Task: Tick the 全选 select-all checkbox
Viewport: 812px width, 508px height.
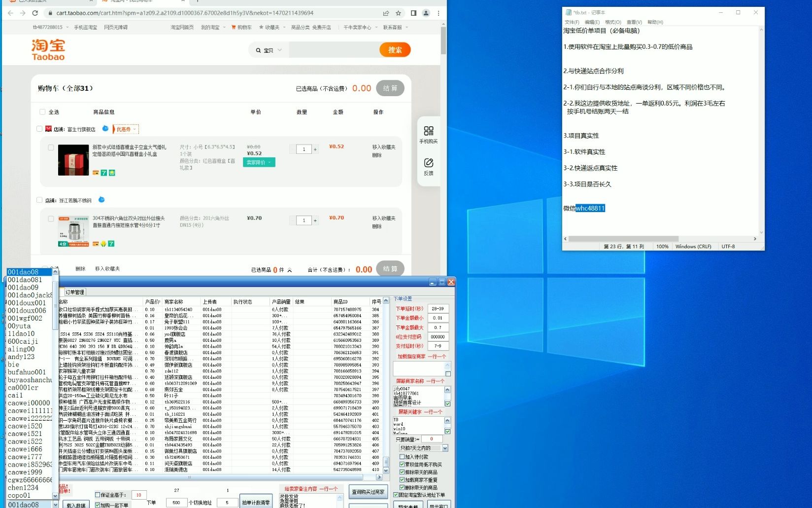Action: pos(42,112)
